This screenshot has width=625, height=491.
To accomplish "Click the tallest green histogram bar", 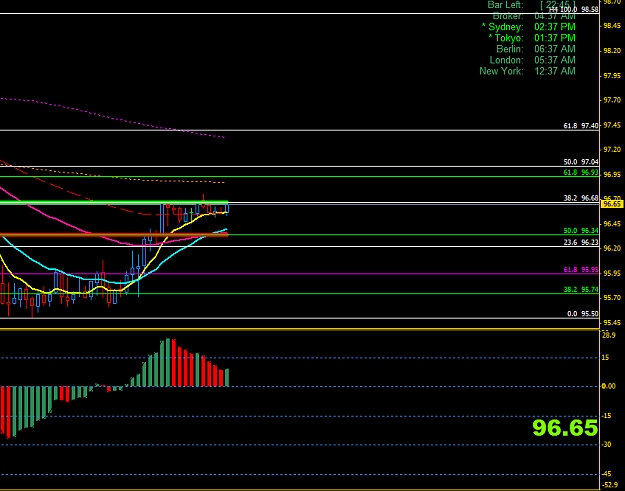I will coord(168,362).
